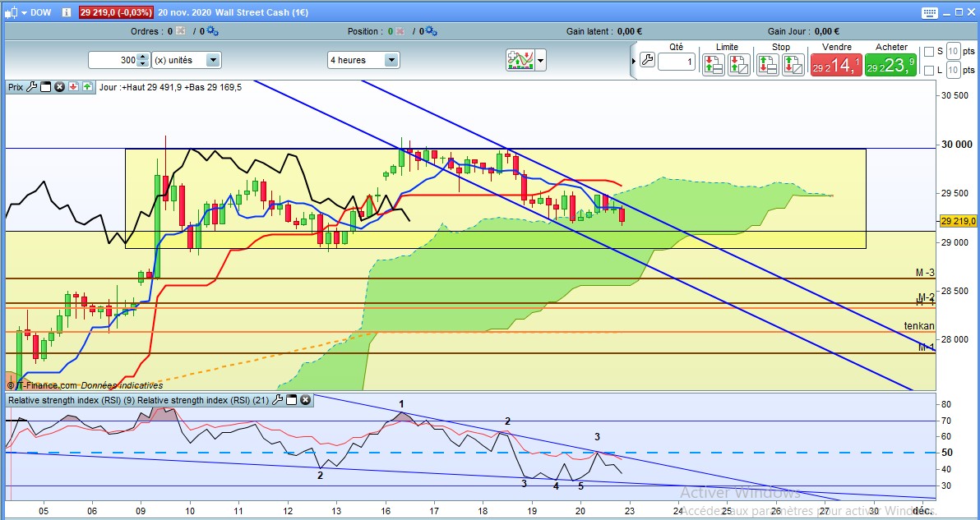Click the Prix panel label
This screenshot has height=520, width=980.
pos(16,87)
